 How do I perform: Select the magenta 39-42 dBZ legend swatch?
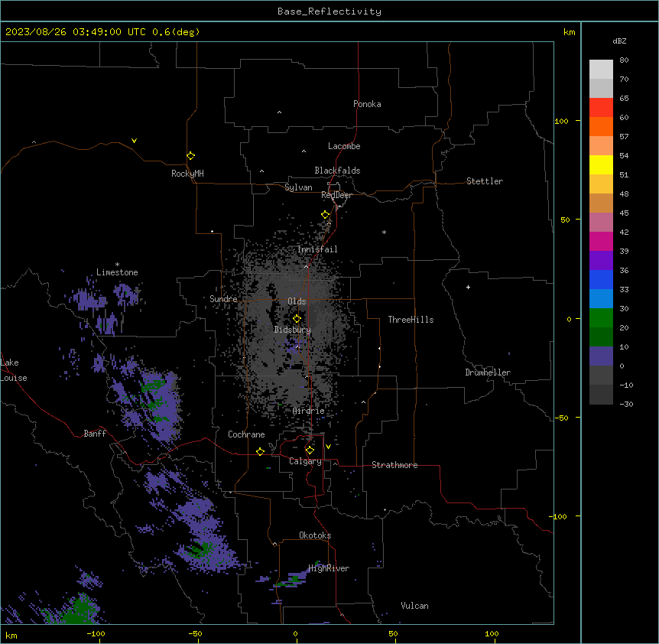(601, 241)
